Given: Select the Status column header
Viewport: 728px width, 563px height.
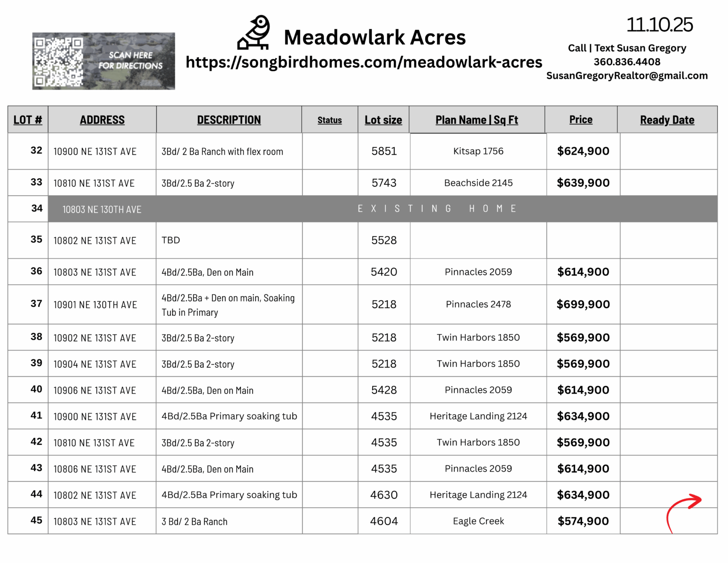Looking at the screenshot, I should pyautogui.click(x=330, y=120).
